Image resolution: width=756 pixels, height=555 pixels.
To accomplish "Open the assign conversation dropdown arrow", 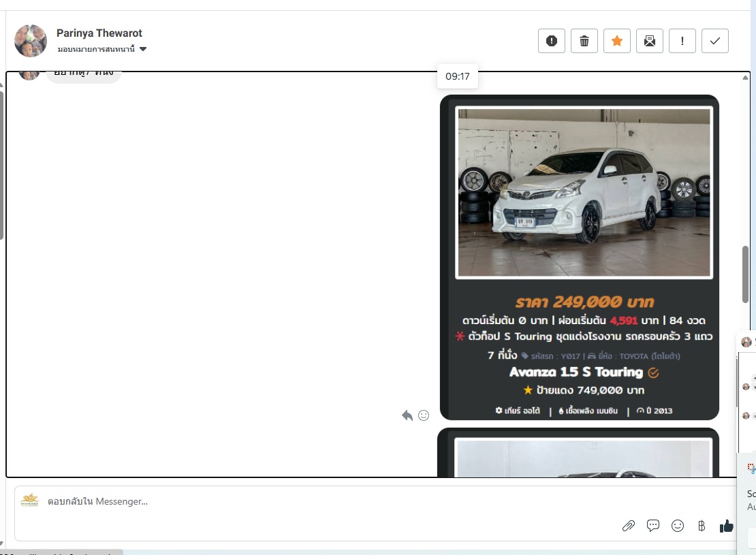I will [143, 49].
